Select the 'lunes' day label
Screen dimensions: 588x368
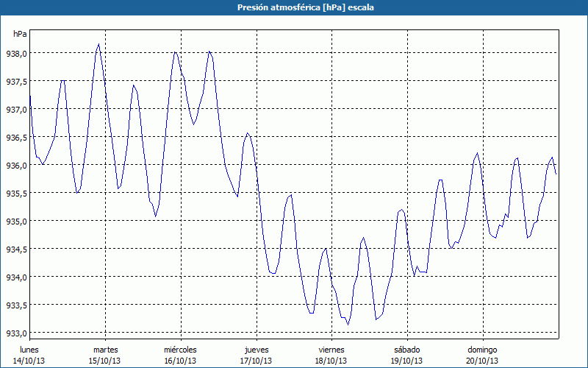(29, 350)
